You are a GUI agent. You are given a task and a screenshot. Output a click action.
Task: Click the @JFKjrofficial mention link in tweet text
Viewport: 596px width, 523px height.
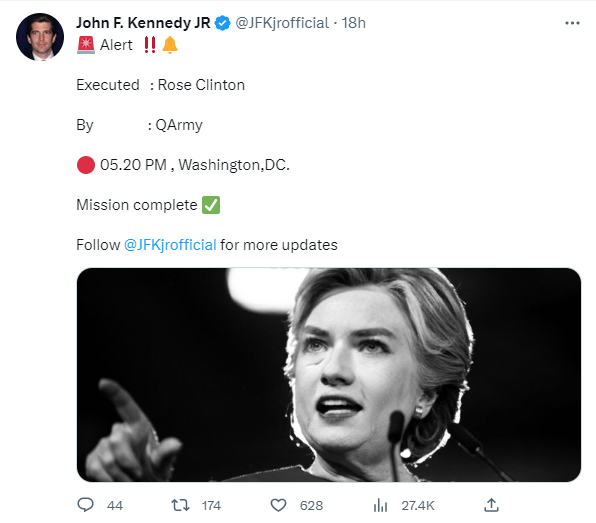tap(170, 245)
